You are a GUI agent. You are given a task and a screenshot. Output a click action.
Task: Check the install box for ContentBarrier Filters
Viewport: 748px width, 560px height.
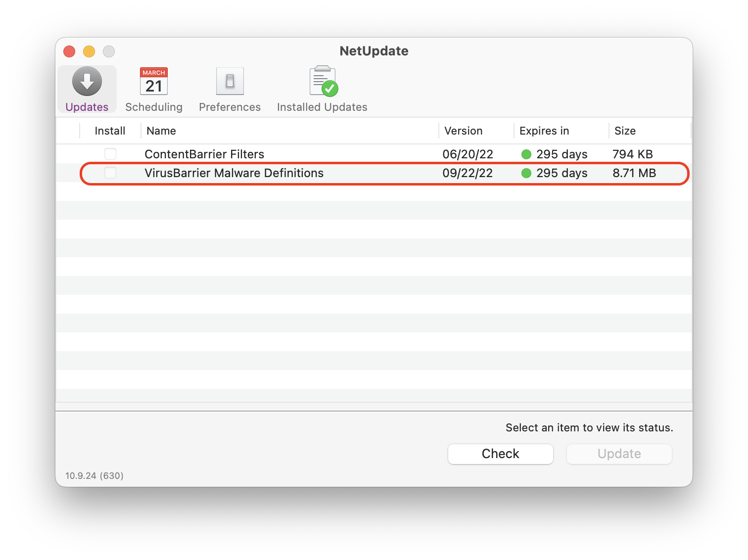pos(110,154)
